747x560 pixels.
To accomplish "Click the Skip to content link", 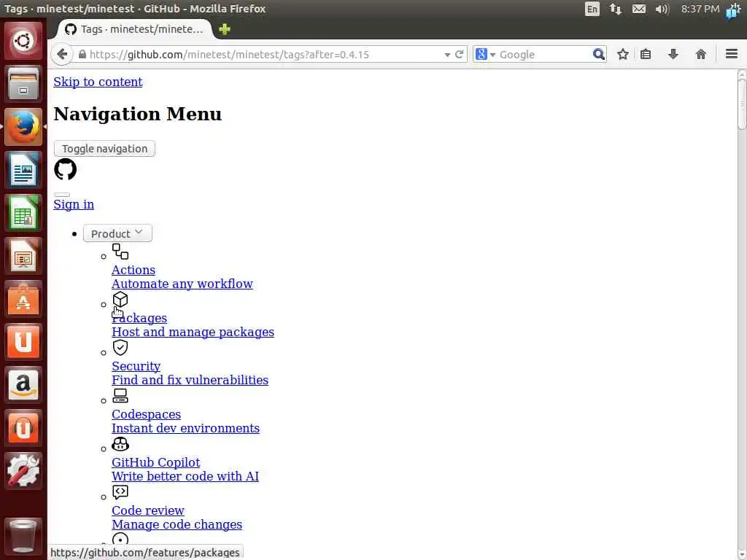I will pos(98,82).
